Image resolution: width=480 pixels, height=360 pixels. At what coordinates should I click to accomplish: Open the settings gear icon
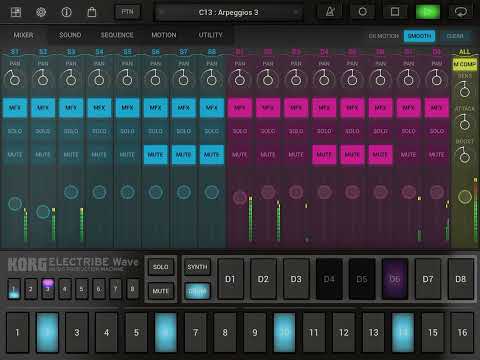[x=41, y=12]
